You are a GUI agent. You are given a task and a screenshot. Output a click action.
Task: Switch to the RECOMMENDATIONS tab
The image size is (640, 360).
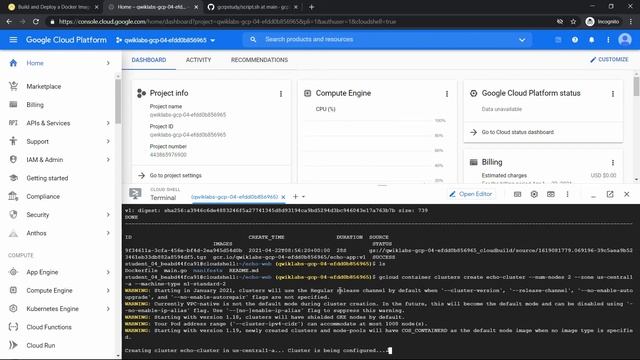click(259, 60)
